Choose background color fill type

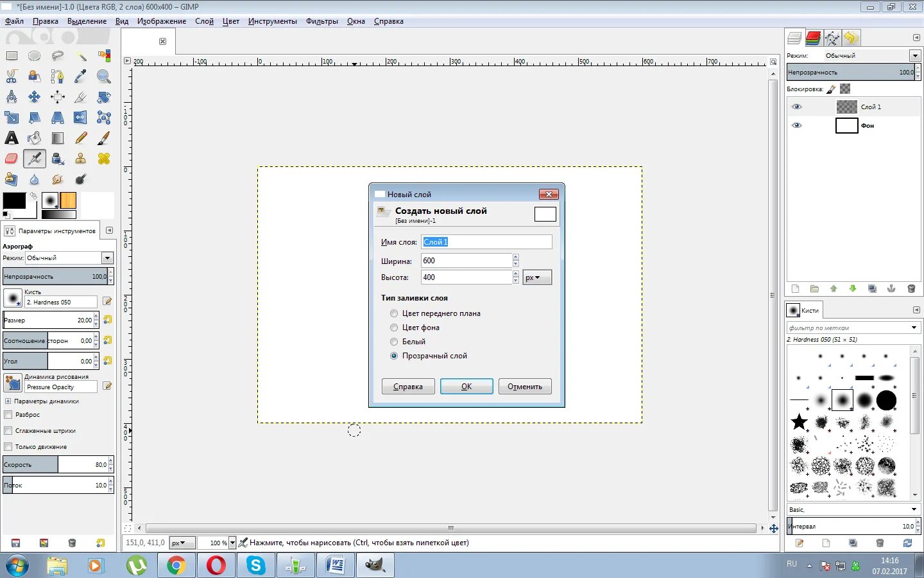click(x=394, y=328)
